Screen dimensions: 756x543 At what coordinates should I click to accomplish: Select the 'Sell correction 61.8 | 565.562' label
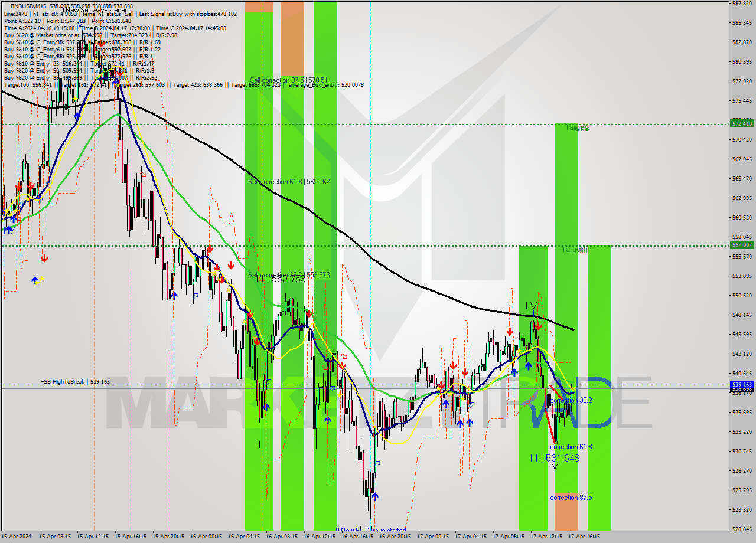tap(289, 182)
